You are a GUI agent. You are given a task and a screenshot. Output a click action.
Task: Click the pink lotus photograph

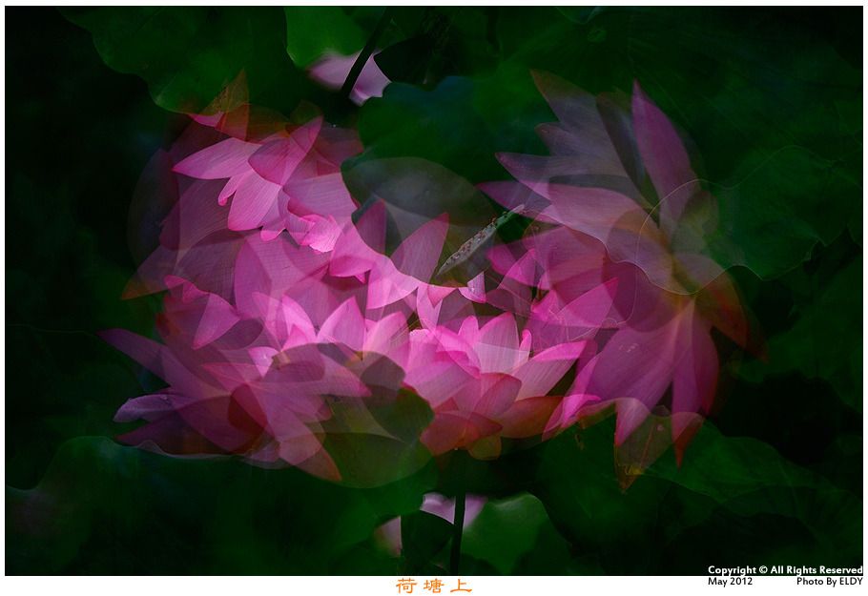434,291
